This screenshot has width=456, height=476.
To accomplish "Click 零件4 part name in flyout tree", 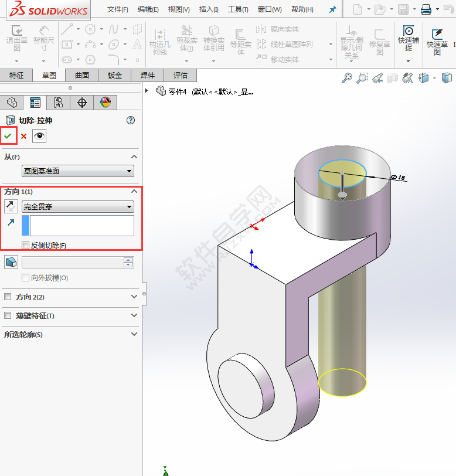I will pyautogui.click(x=177, y=91).
